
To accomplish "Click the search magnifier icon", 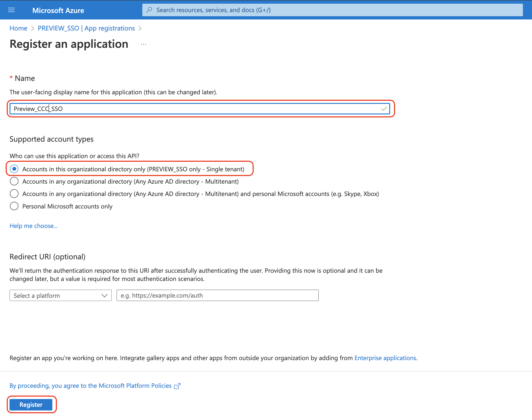I will click(x=149, y=10).
